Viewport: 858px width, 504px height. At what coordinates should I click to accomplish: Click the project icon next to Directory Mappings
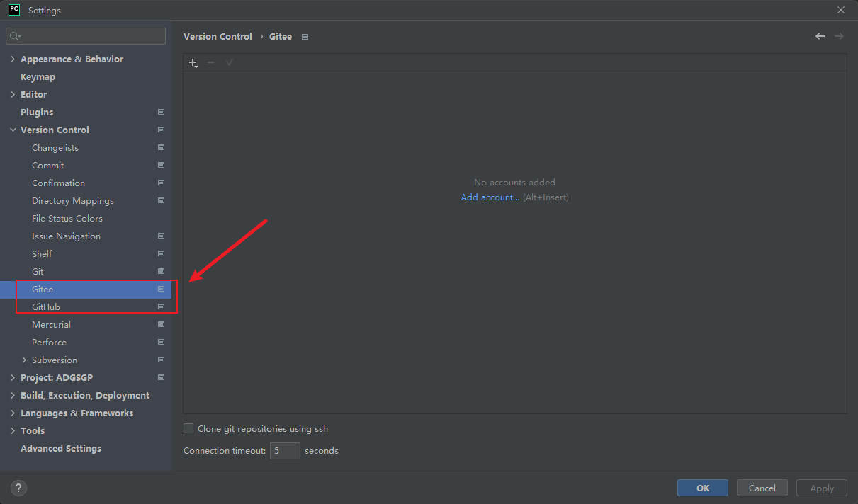[x=161, y=200]
